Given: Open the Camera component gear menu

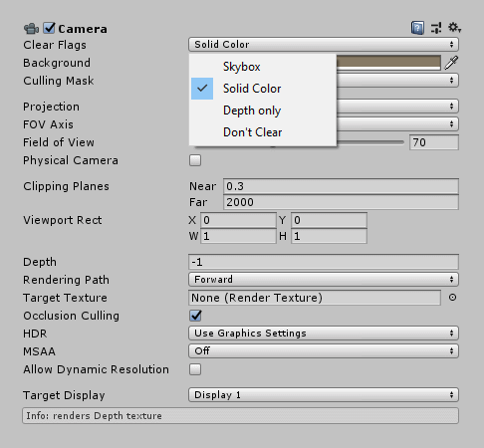Looking at the screenshot, I should coord(454,28).
